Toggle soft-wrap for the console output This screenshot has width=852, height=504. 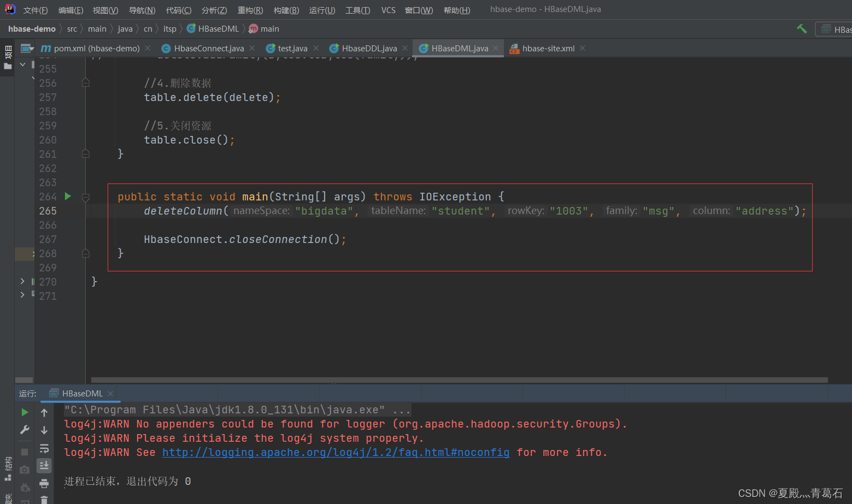point(44,448)
